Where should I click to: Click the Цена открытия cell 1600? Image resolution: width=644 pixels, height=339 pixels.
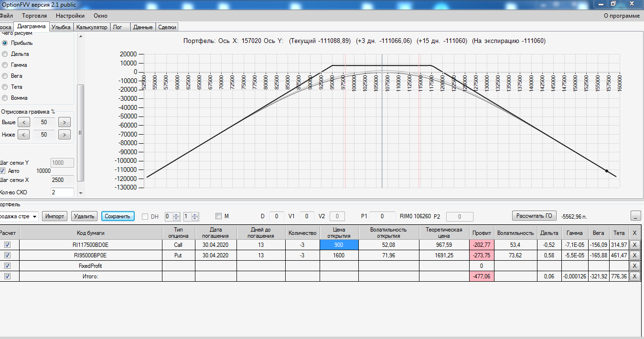click(339, 255)
